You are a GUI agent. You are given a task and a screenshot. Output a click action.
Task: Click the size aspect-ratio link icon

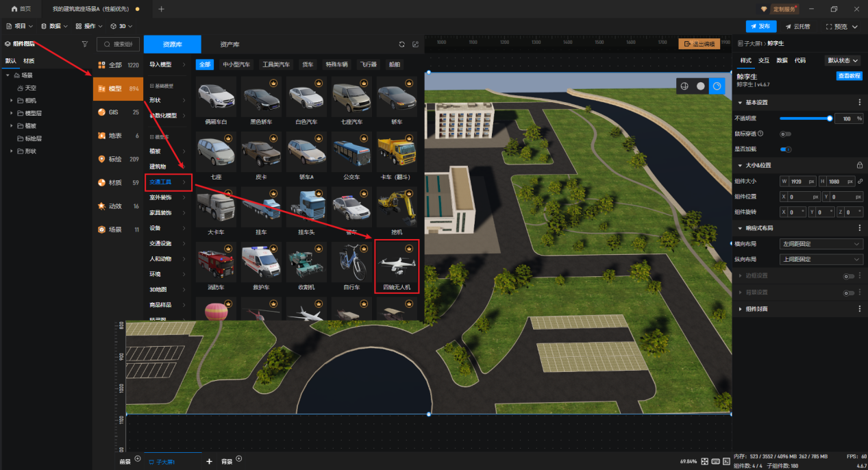(x=860, y=182)
